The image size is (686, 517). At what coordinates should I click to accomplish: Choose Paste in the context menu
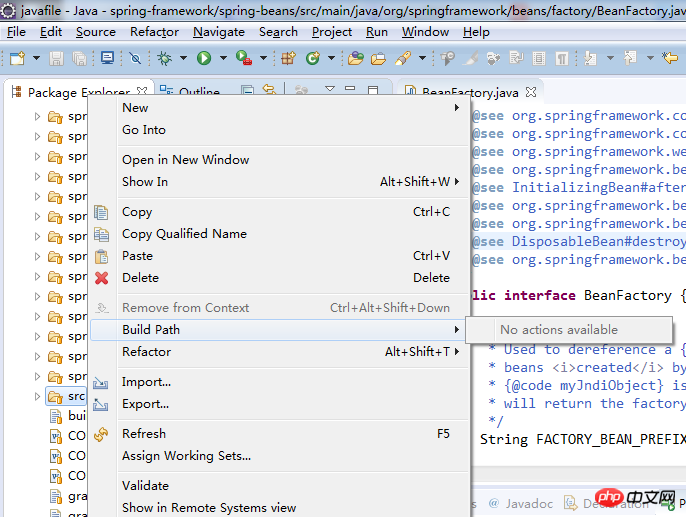click(x=280, y=255)
